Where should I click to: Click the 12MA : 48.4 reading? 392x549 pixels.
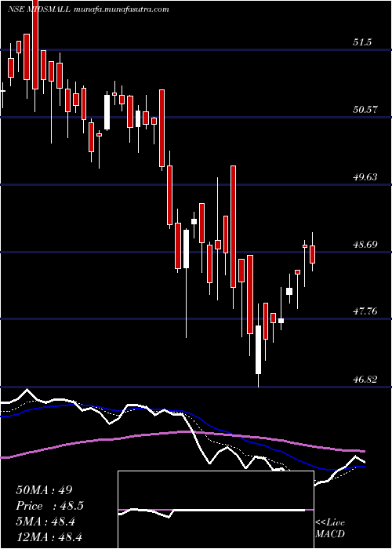[49, 537]
